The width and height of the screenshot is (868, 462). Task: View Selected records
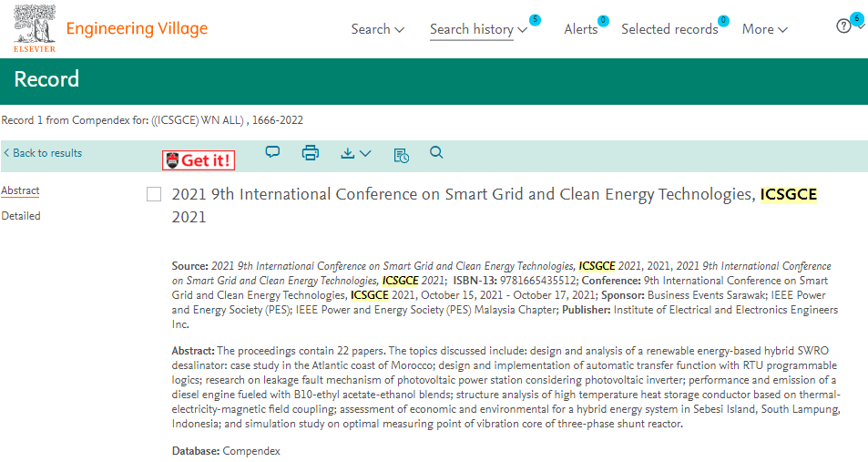pyautogui.click(x=669, y=29)
